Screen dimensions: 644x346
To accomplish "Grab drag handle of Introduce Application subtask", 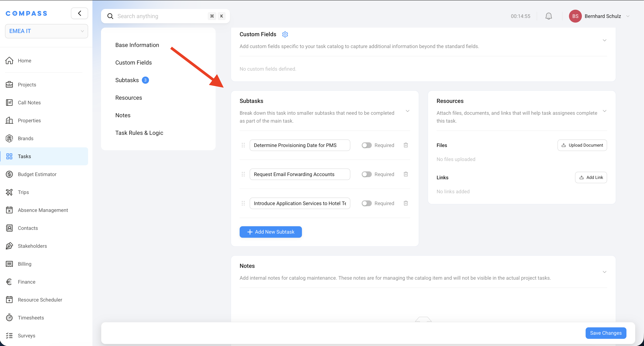I will click(243, 203).
